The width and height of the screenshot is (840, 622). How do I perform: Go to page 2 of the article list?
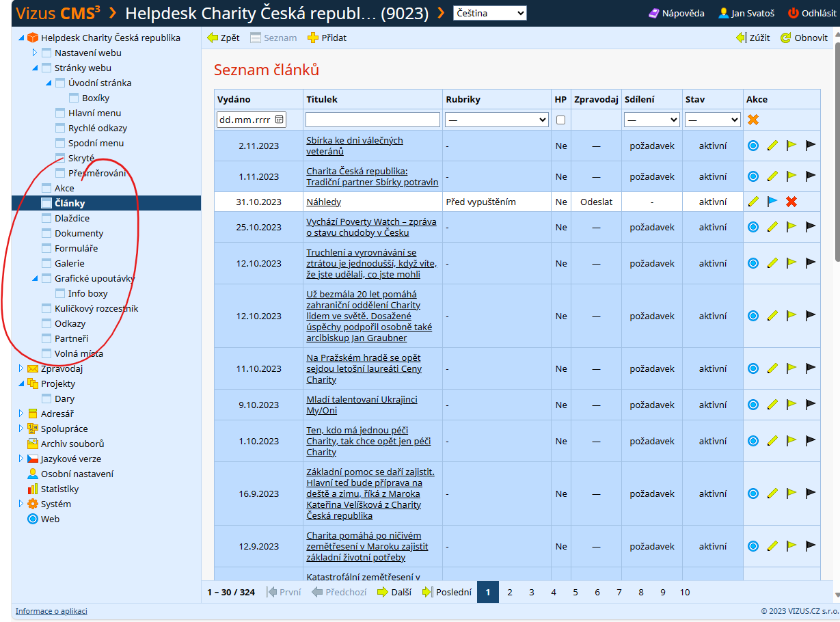coord(509,592)
